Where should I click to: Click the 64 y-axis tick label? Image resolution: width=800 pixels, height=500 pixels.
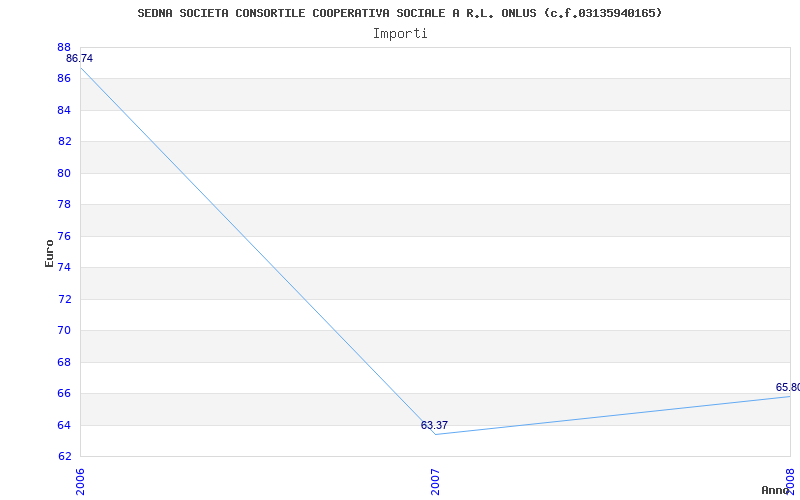(64, 425)
